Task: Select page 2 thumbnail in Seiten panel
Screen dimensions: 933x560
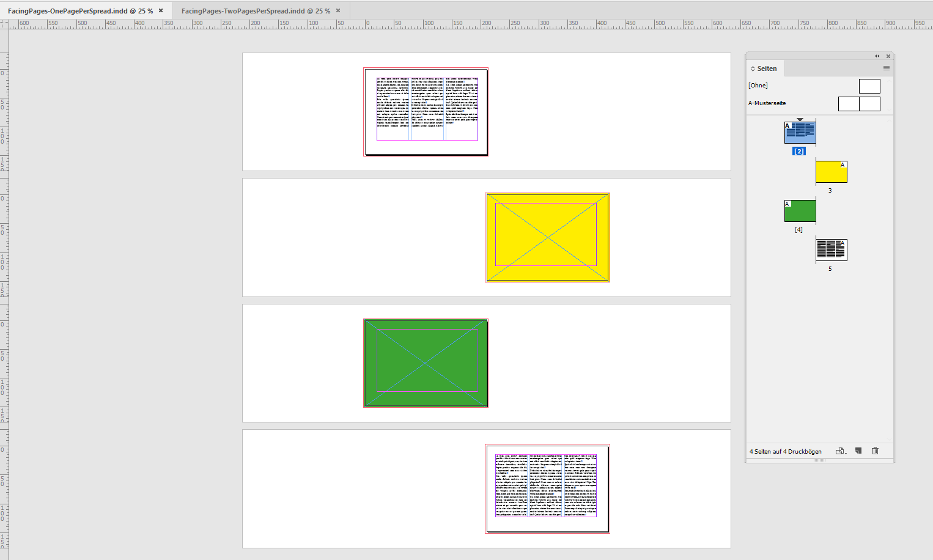Action: (x=800, y=133)
